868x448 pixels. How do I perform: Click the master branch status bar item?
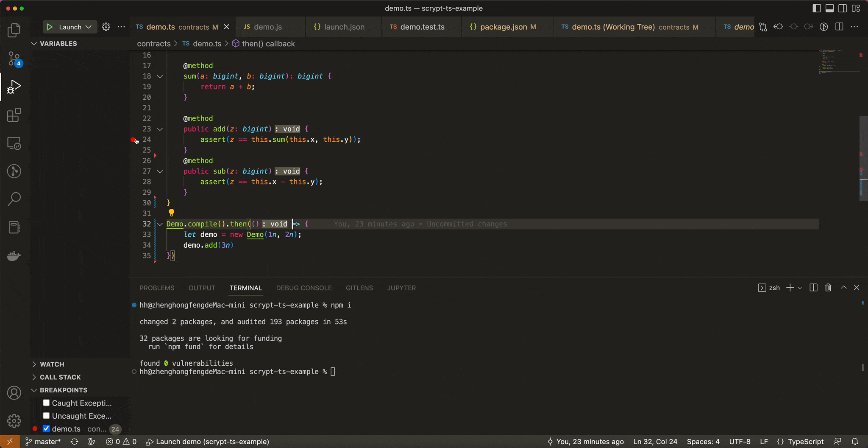(43, 442)
